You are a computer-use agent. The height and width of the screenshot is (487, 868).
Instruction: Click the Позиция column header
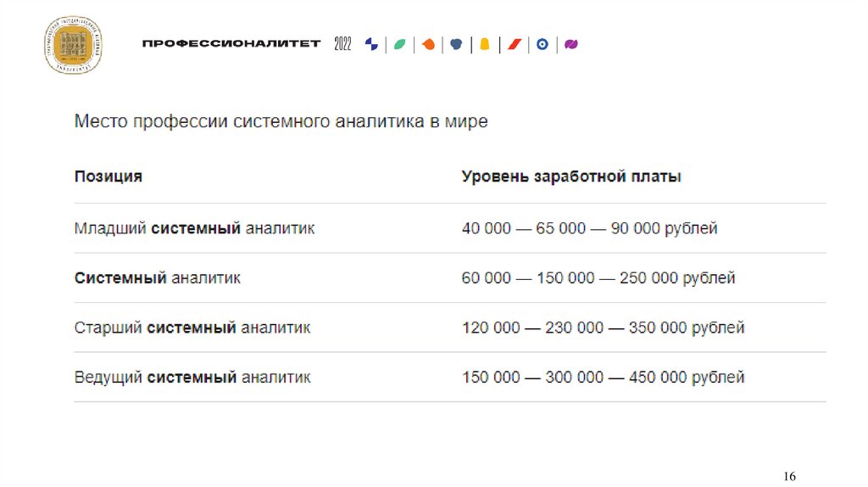[108, 177]
